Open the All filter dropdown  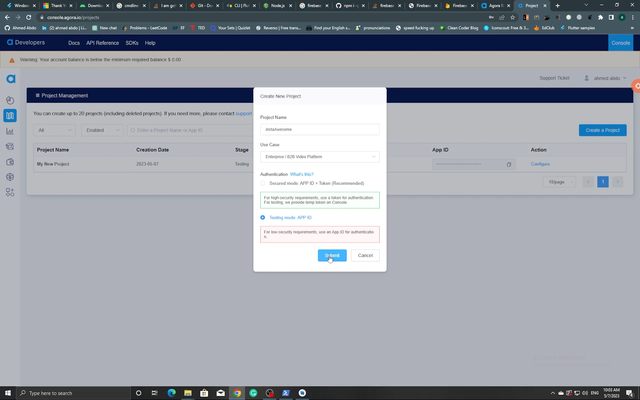54,130
